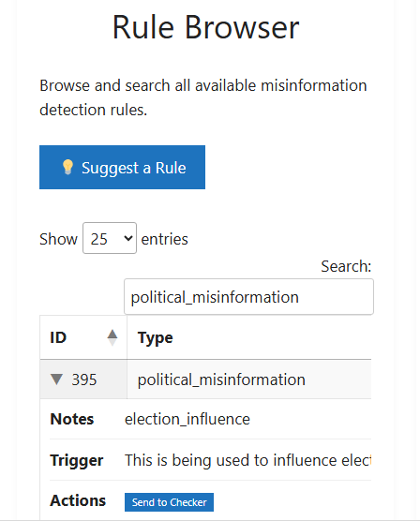
Task: Send rule 395 to Checker
Action: 169,502
